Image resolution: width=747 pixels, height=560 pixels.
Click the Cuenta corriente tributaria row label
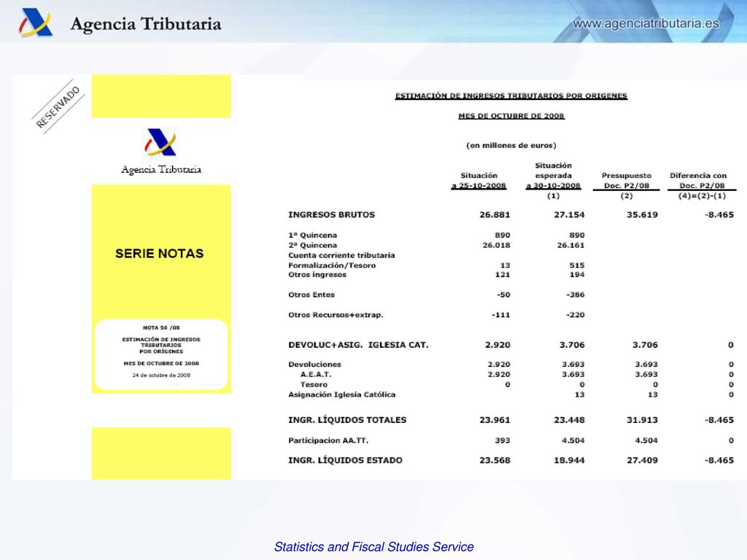tap(341, 255)
